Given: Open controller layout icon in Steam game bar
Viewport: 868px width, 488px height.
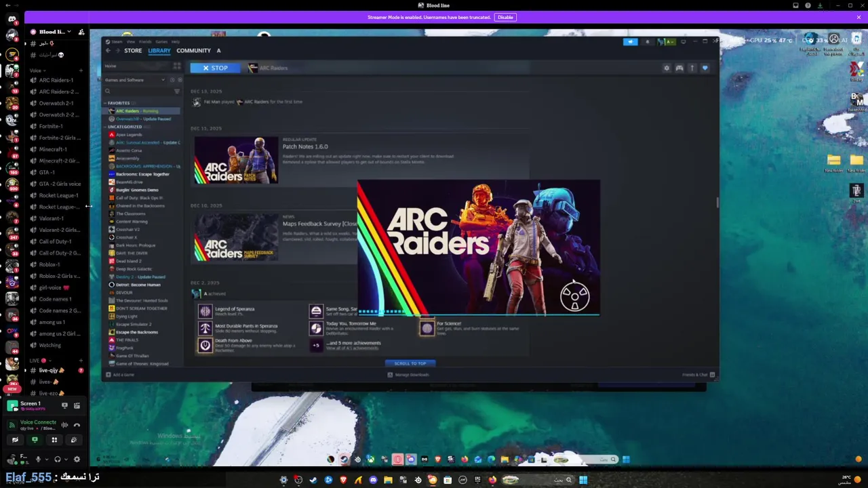Looking at the screenshot, I should (679, 68).
